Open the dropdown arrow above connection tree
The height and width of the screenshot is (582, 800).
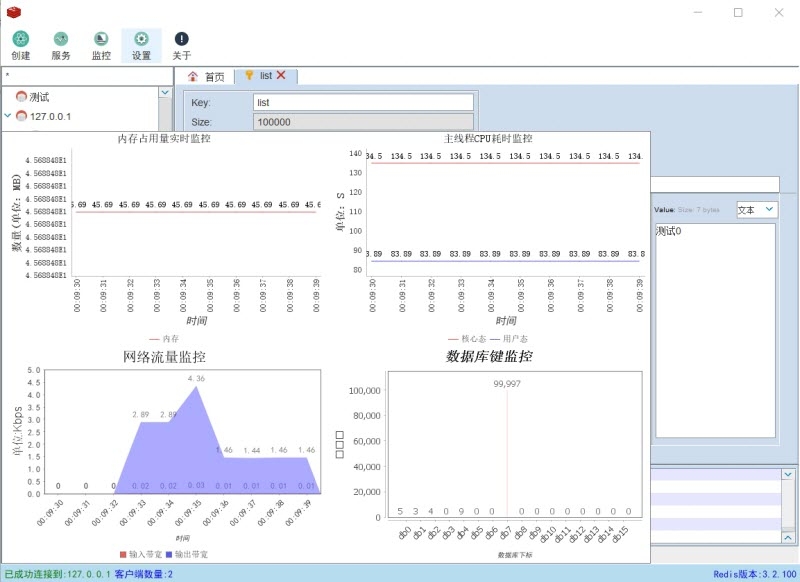point(164,92)
